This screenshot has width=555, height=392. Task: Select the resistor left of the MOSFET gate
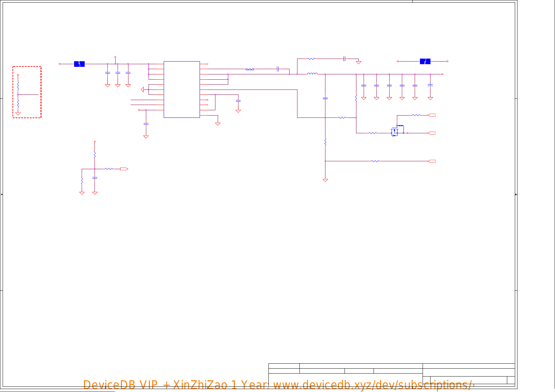[373, 133]
